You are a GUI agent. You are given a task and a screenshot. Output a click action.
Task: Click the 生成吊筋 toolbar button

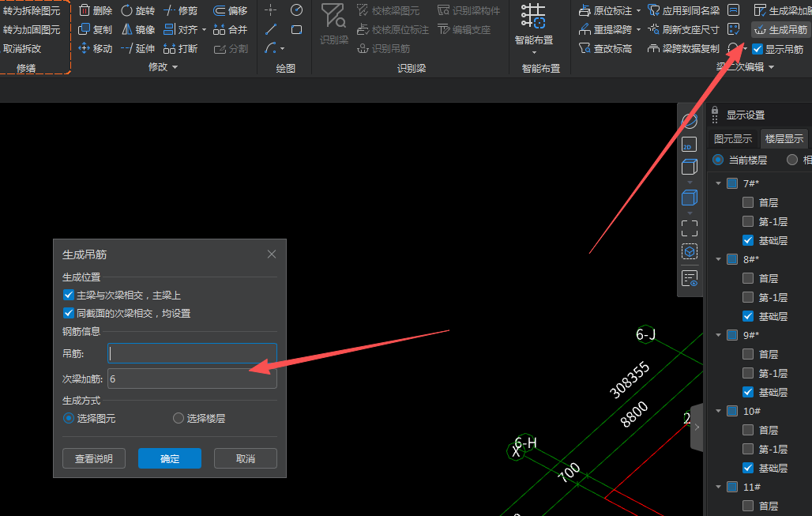click(x=781, y=29)
